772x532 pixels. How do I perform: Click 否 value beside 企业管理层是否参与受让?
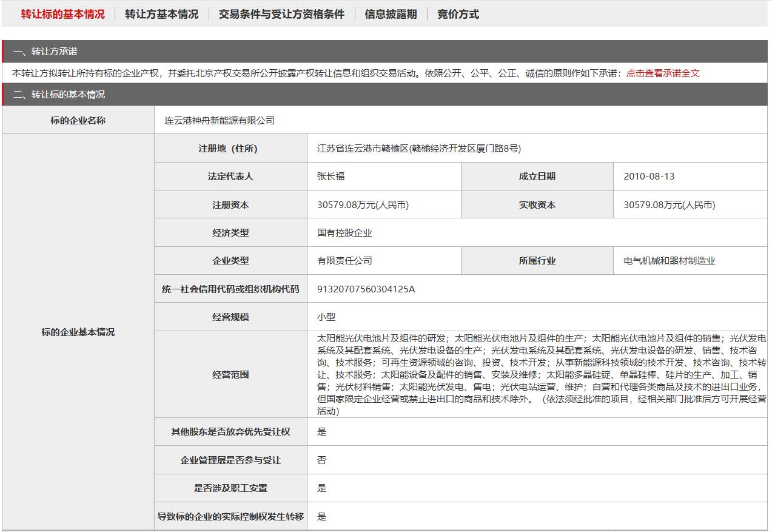322,460
